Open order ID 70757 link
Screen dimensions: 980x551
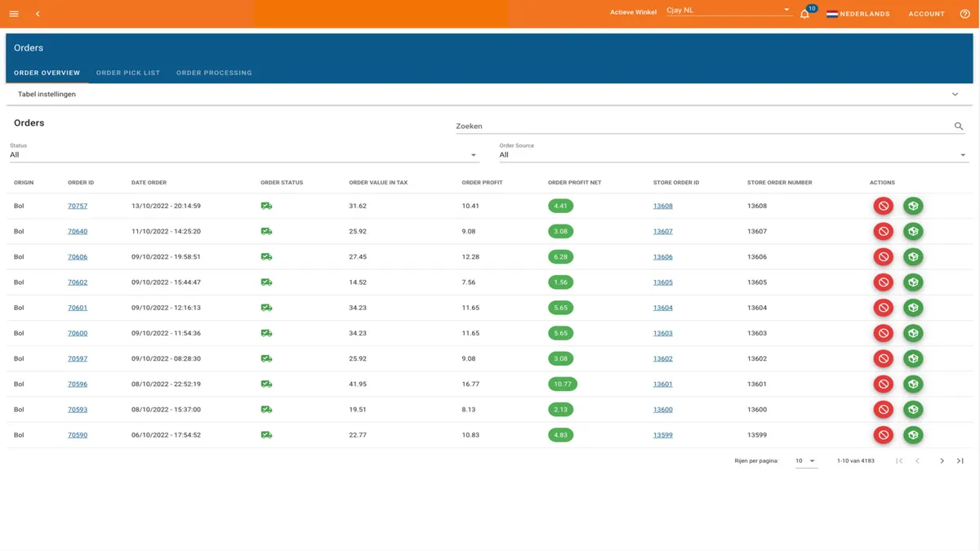[78, 206]
